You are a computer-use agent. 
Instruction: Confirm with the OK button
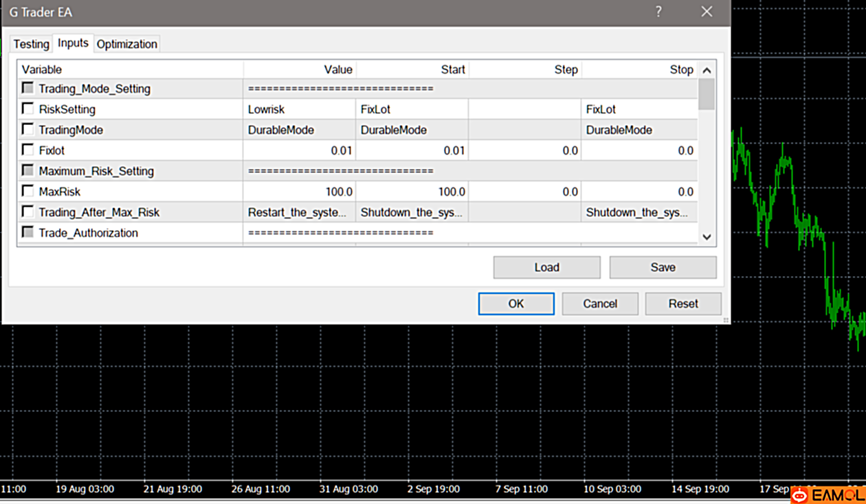516,303
